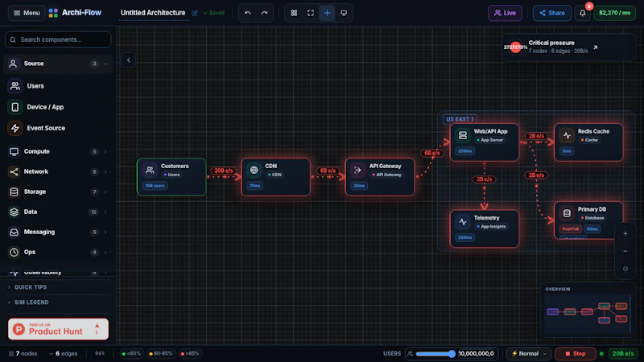The width and height of the screenshot is (644, 362).
Task: Expand the Network category
Action: click(58, 171)
